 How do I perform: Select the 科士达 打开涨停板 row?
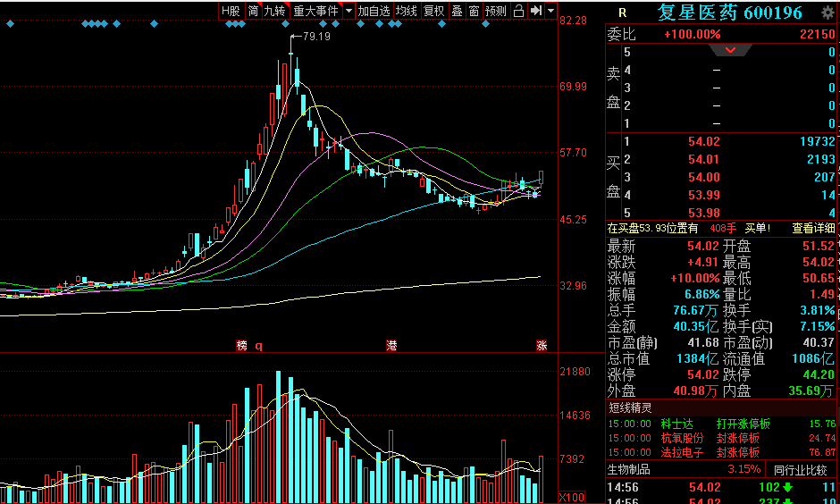point(722,424)
